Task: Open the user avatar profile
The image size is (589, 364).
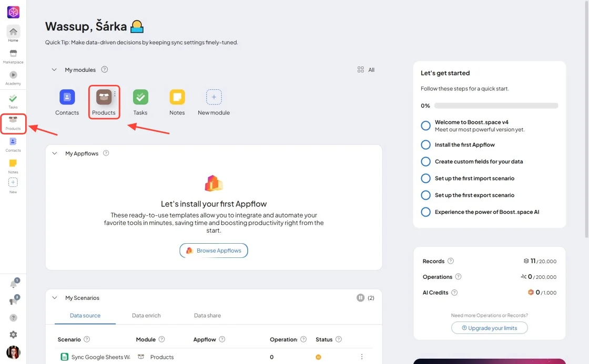Action: point(13,352)
